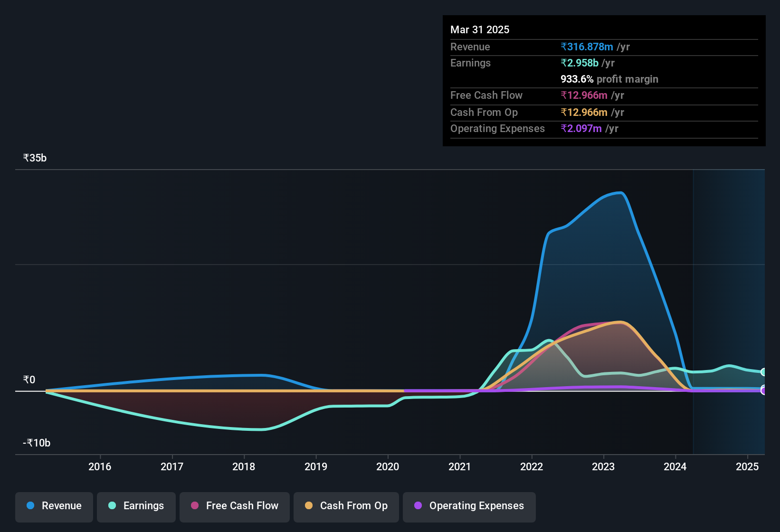Click the Free Cash Flow ₹12.966m value
This screenshot has height=532, width=780.
pyautogui.click(x=584, y=95)
